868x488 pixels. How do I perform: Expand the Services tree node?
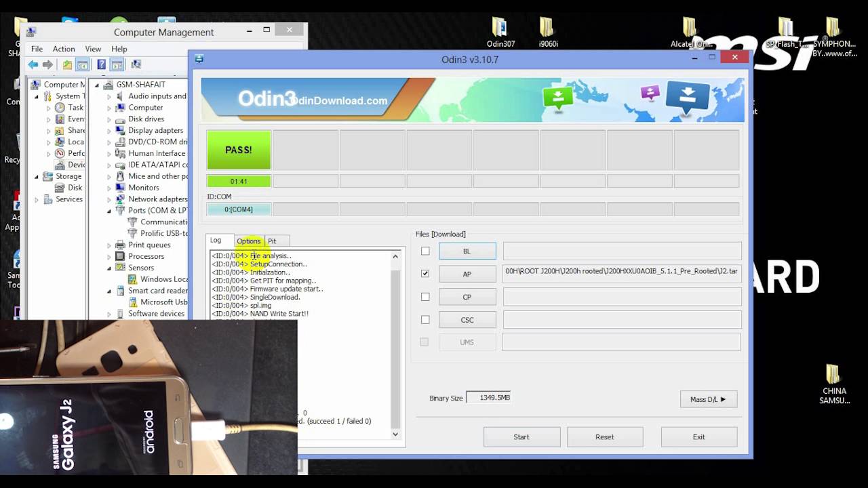click(37, 199)
